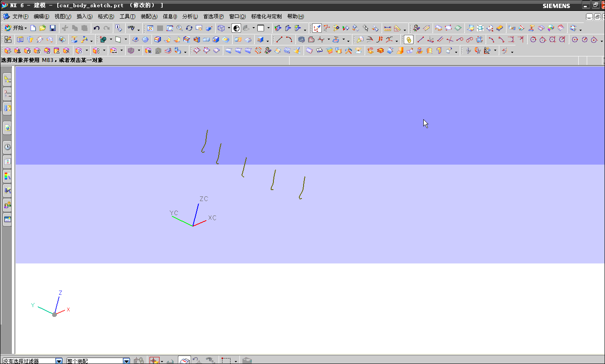Open the 文件(F) menu
The width and height of the screenshot is (605, 364).
point(20,17)
